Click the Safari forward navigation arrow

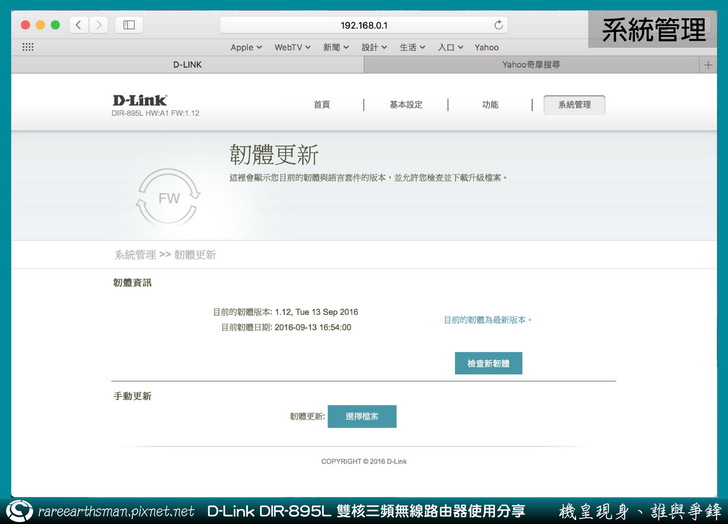(98, 25)
